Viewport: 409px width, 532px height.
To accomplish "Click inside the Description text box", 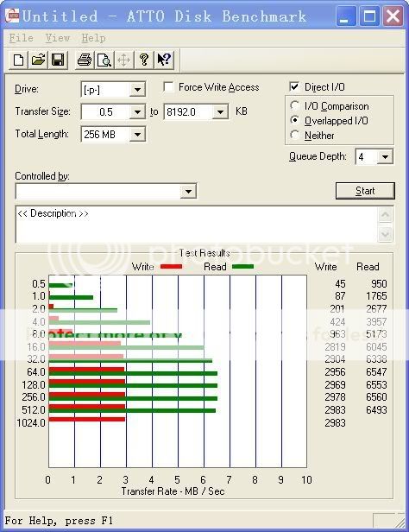I will coord(197,225).
